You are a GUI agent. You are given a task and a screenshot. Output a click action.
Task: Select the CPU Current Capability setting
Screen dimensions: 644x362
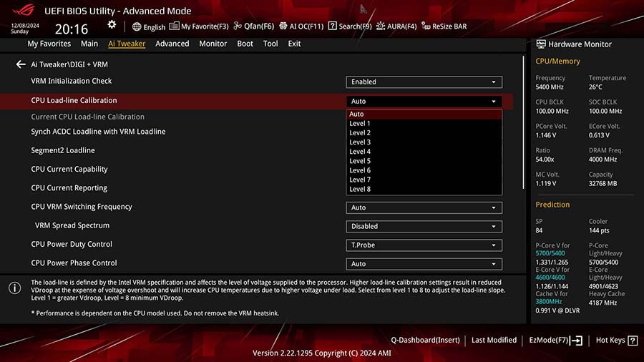point(69,169)
